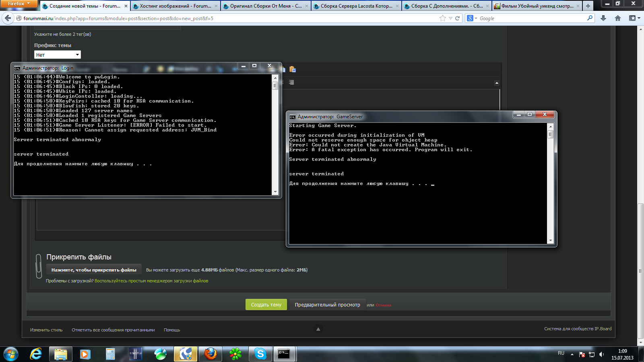
Task: Click 'Отметить все сообщения прочитанными' link
Action: 113,330
